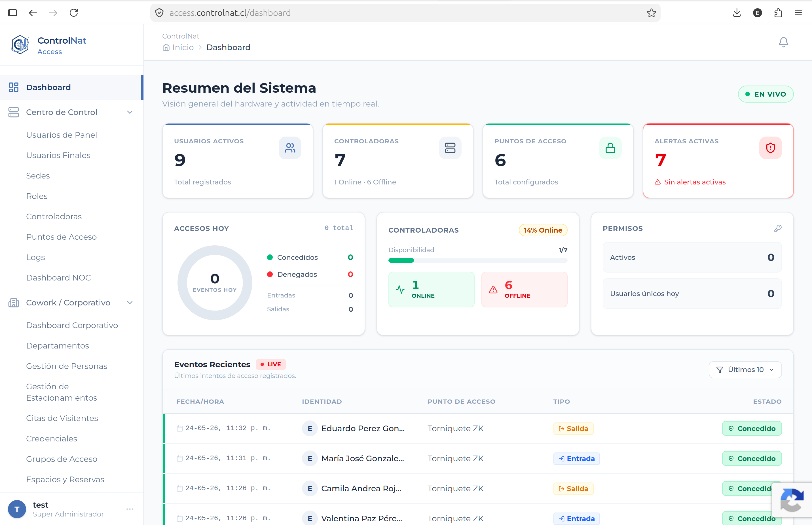812x525 pixels.
Task: Click the 6 OFFLINE box
Action: pyautogui.click(x=524, y=290)
